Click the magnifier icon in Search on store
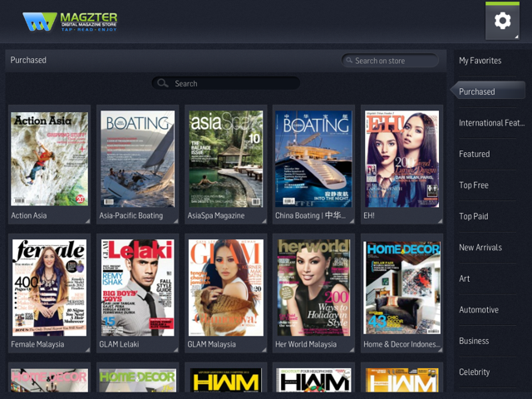The image size is (532, 399). (348, 61)
